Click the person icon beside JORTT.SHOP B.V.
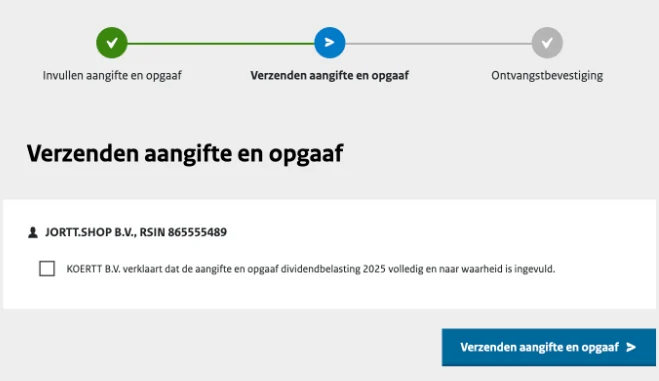659x381 pixels. (x=33, y=232)
